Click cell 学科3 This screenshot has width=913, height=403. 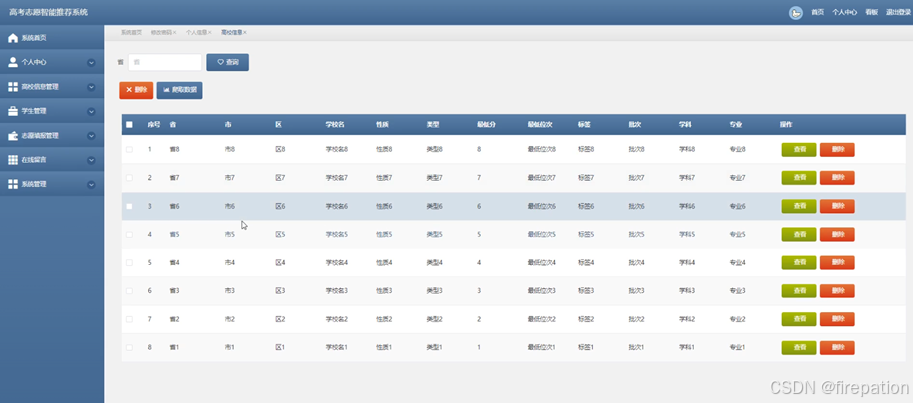[687, 291]
